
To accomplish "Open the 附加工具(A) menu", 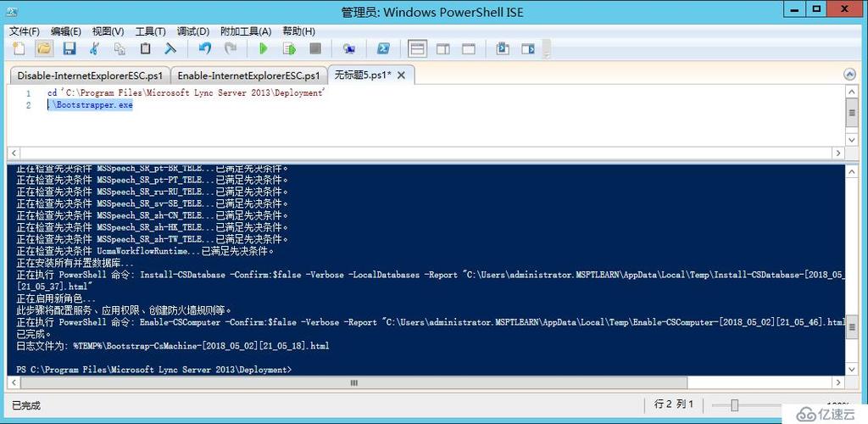I will click(246, 31).
